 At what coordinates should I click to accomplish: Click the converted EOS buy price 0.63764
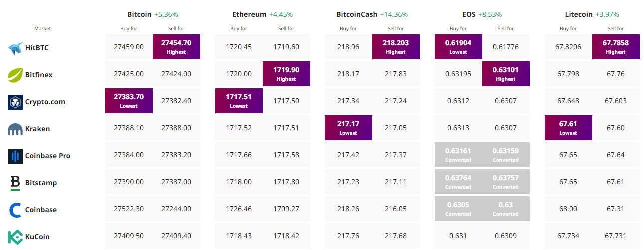click(458, 182)
